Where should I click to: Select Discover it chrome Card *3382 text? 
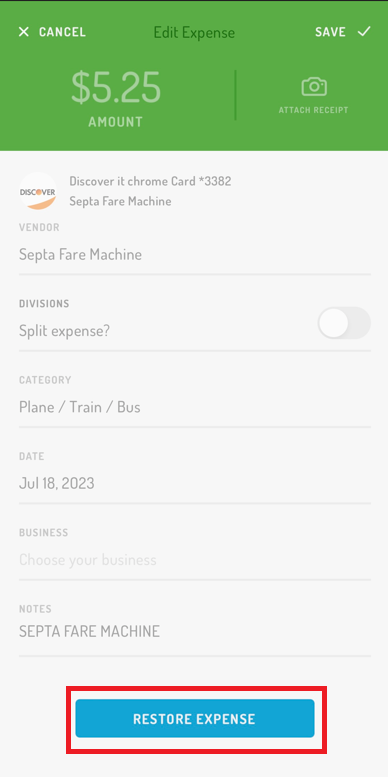point(150,181)
